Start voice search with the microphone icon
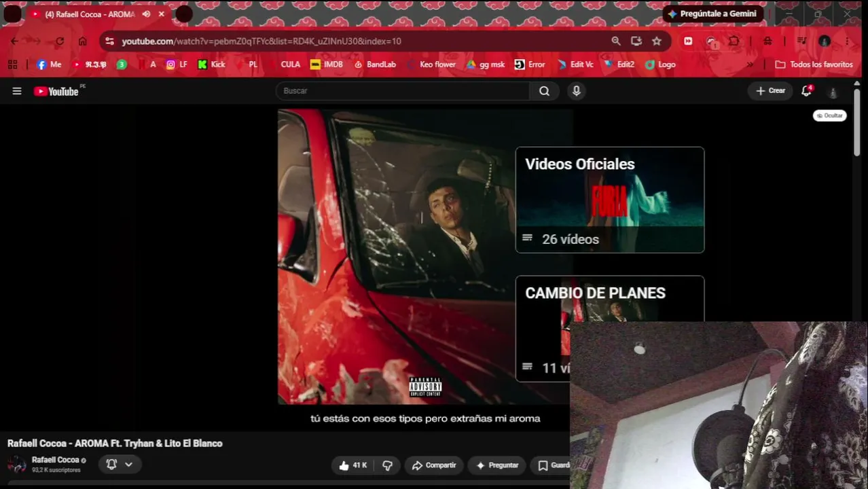This screenshot has width=868, height=489. coord(577,91)
